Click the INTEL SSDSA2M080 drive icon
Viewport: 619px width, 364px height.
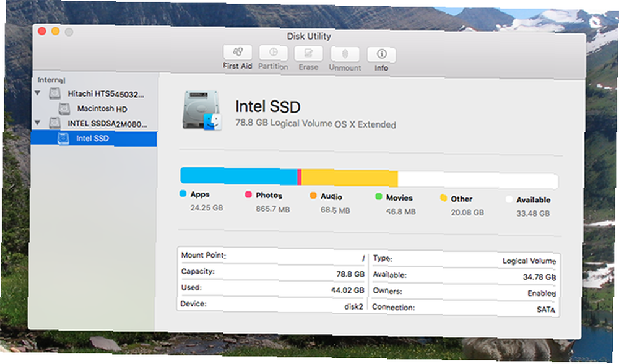[55, 123]
